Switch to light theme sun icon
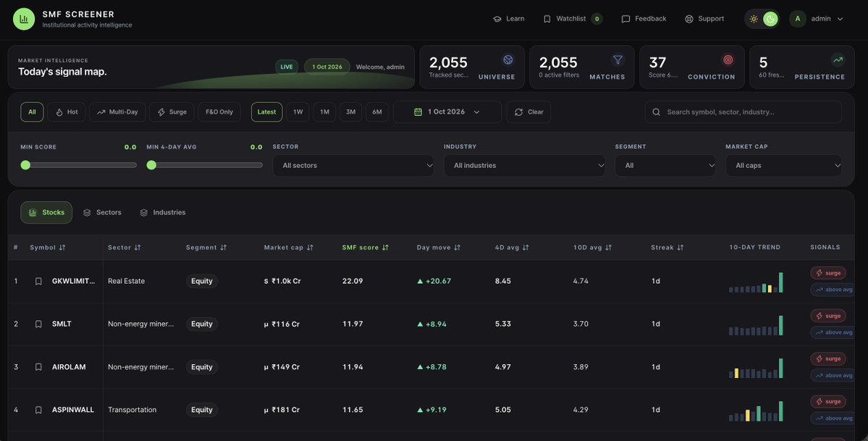The image size is (868, 441). [x=754, y=19]
